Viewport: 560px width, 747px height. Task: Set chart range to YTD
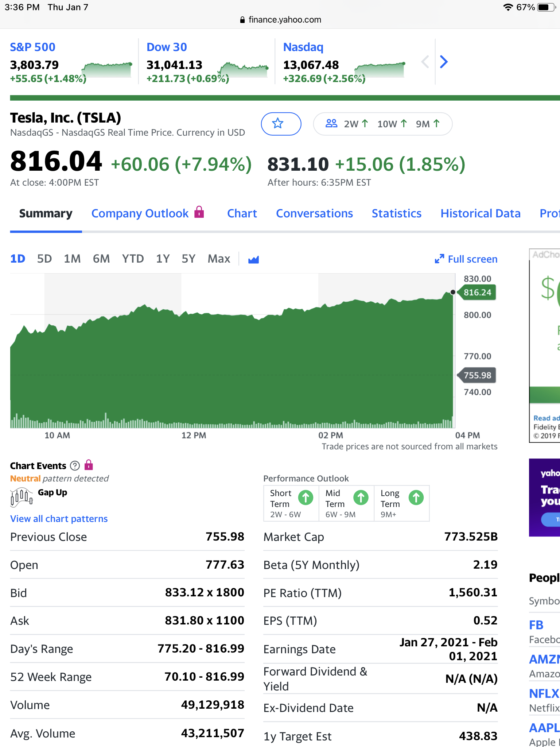click(133, 259)
